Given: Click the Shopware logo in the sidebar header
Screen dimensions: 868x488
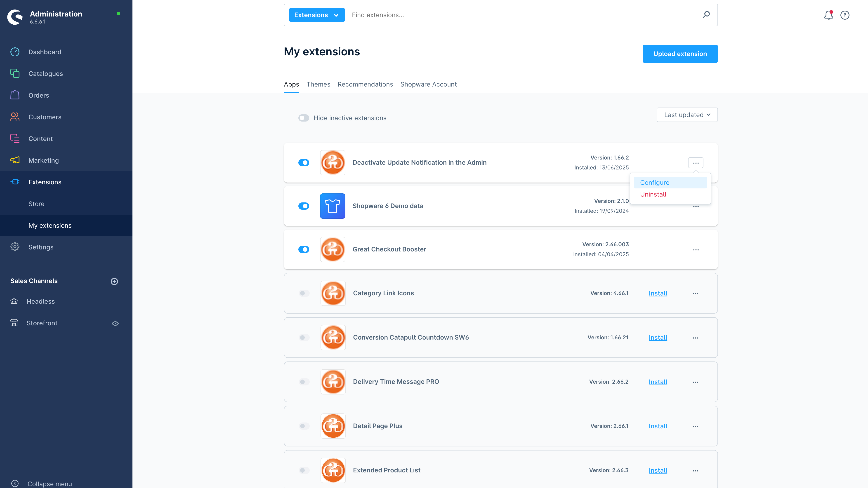Looking at the screenshot, I should tap(15, 17).
